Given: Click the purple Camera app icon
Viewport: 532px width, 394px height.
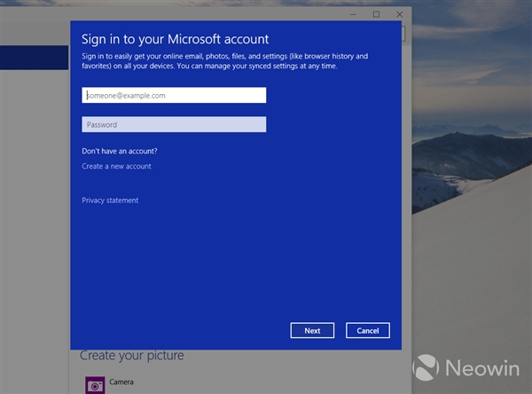Looking at the screenshot, I should pyautogui.click(x=94, y=385).
